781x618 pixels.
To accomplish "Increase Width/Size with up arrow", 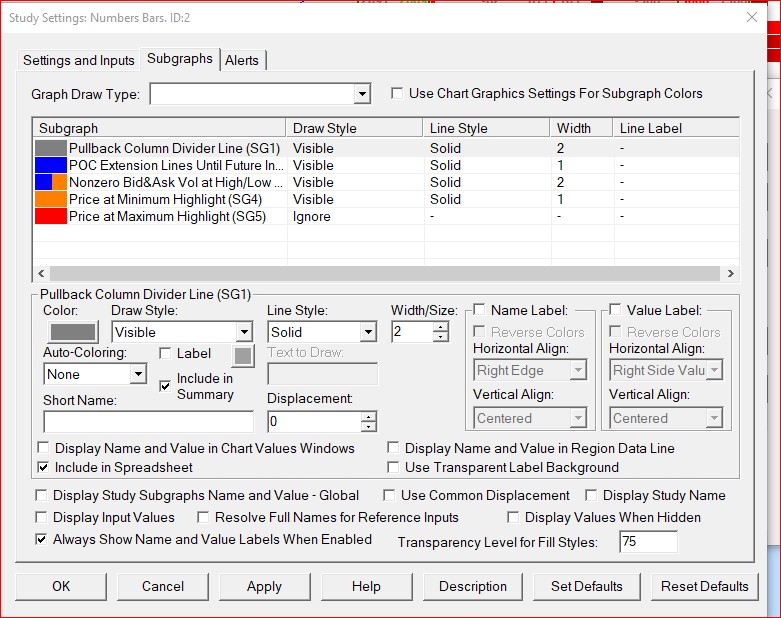I will tap(441, 327).
